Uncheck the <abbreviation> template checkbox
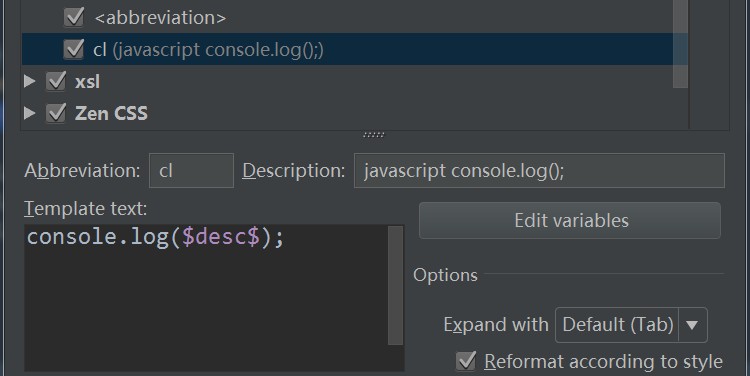Screen dimensions: 750x376 point(74,17)
